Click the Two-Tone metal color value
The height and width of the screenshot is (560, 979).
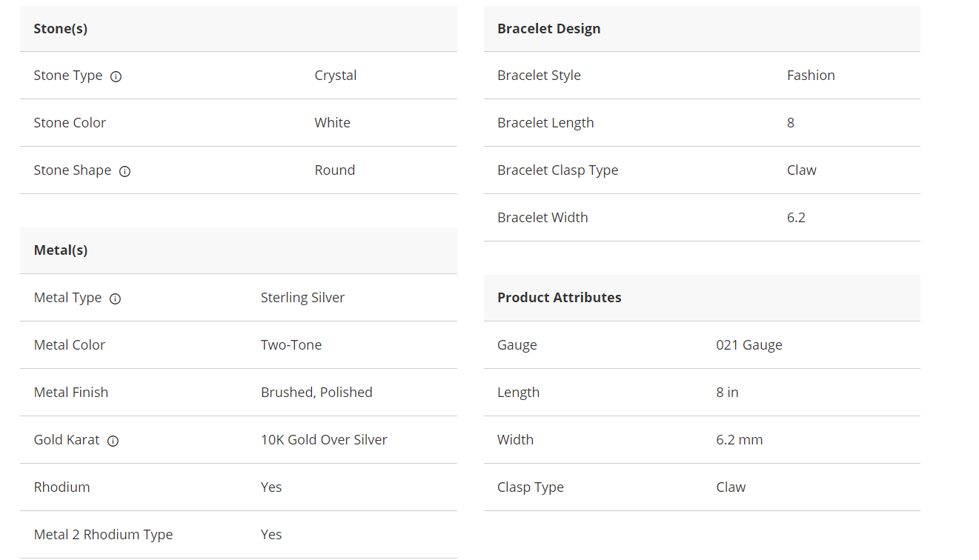click(x=291, y=345)
